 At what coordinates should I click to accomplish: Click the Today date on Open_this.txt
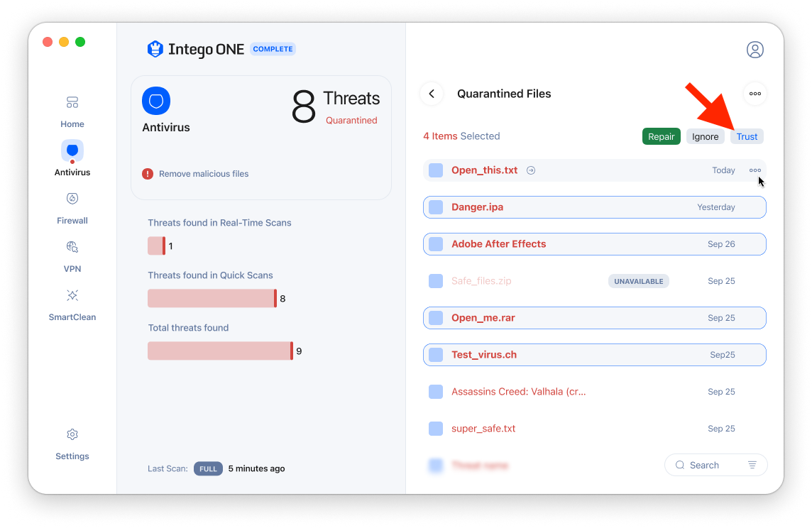[723, 170]
